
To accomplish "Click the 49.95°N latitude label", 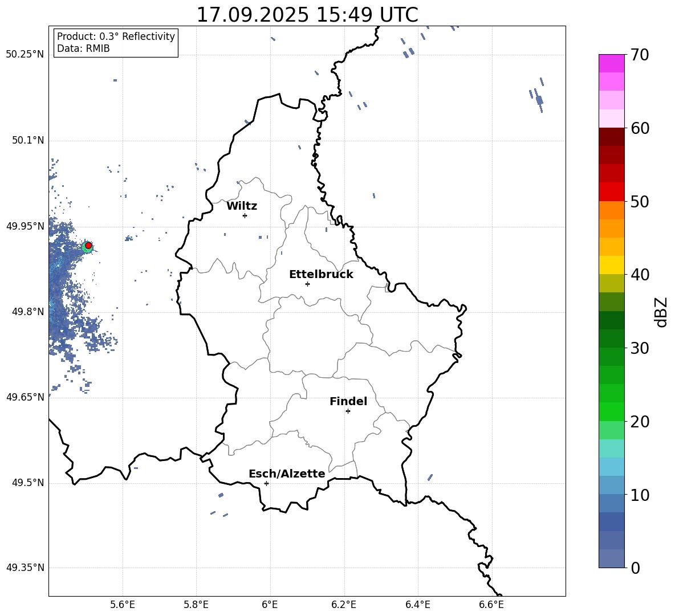I will 25,226.
